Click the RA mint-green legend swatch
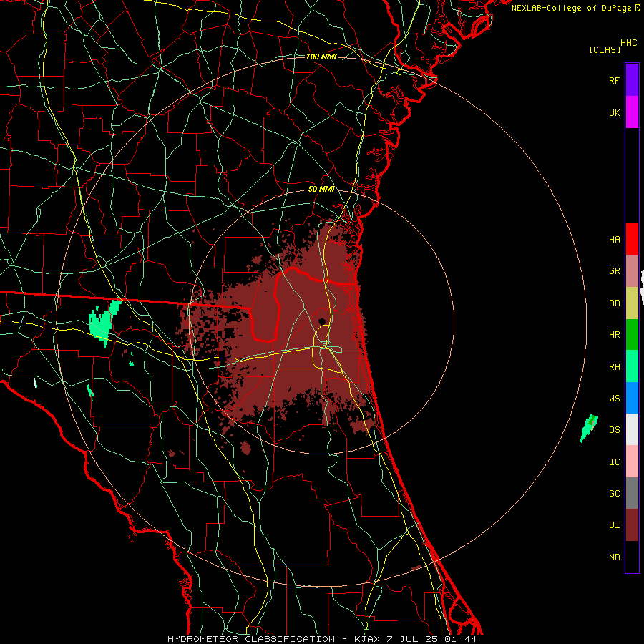Screen dimensions: 644x644 click(632, 366)
